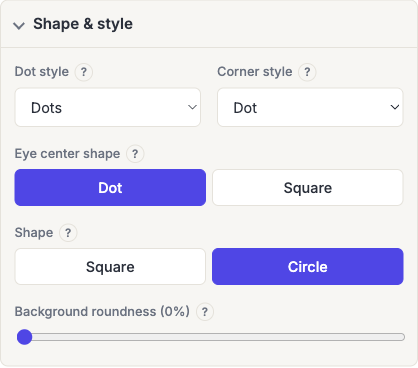This screenshot has height=368, width=418.
Task: Click the Eye center shape label
Action: pos(67,154)
